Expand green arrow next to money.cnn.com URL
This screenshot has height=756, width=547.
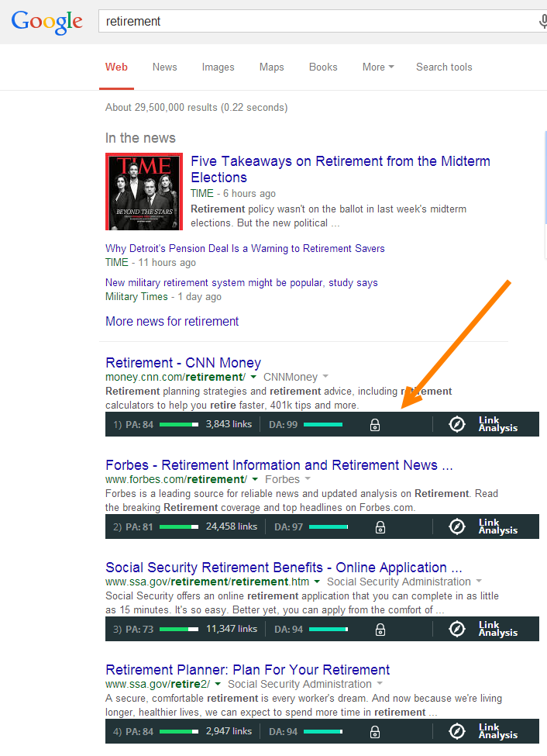coord(253,377)
